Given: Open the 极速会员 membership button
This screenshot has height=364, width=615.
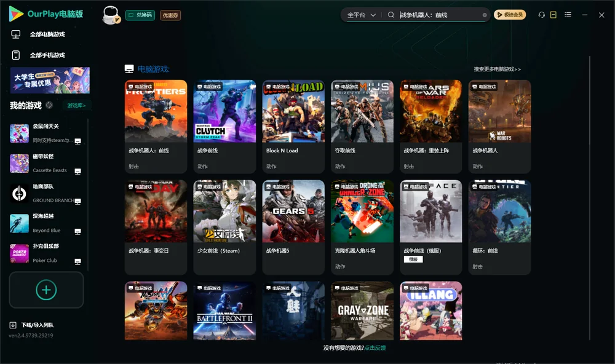Looking at the screenshot, I should (510, 15).
